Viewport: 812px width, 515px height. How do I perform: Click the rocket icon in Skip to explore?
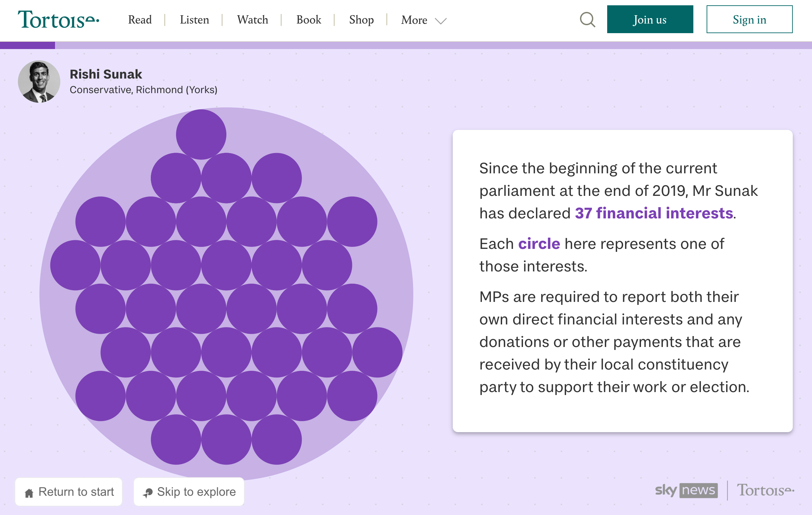(148, 493)
